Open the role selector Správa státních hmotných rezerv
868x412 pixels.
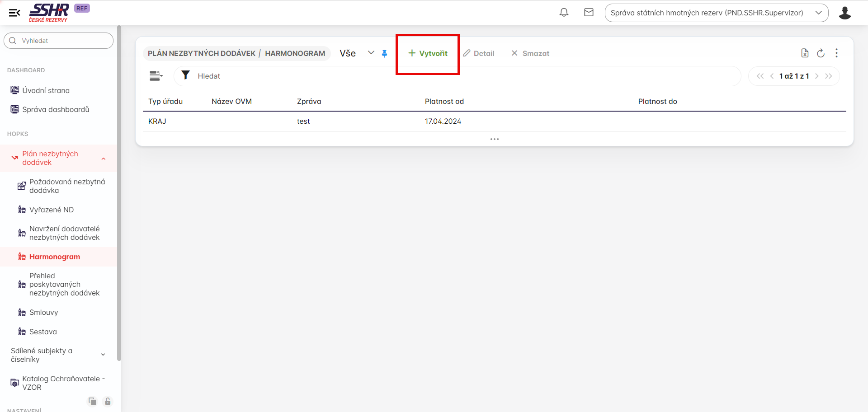[x=716, y=13]
